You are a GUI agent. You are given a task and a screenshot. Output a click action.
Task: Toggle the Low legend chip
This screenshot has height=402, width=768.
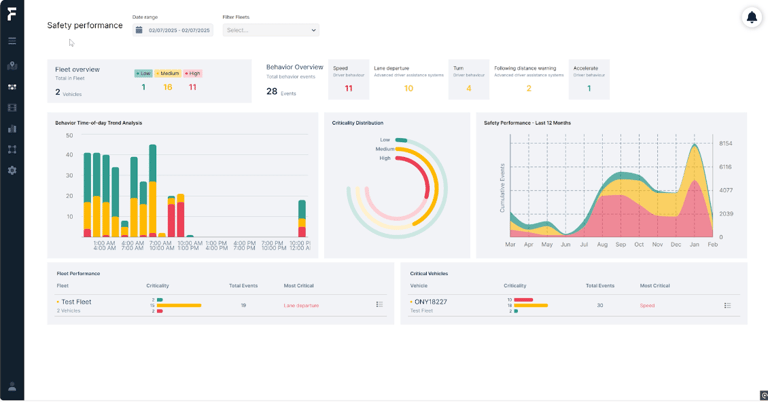144,73
